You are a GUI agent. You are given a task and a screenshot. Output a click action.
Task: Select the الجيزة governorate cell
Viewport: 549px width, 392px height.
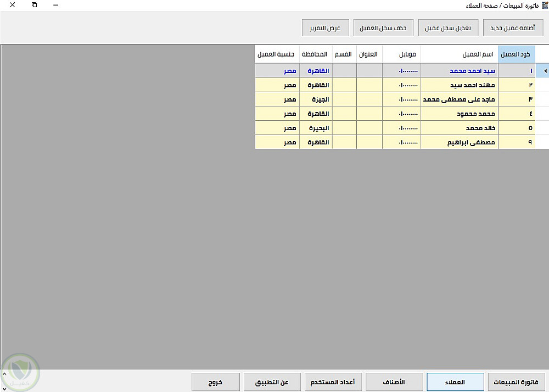pyautogui.click(x=316, y=99)
